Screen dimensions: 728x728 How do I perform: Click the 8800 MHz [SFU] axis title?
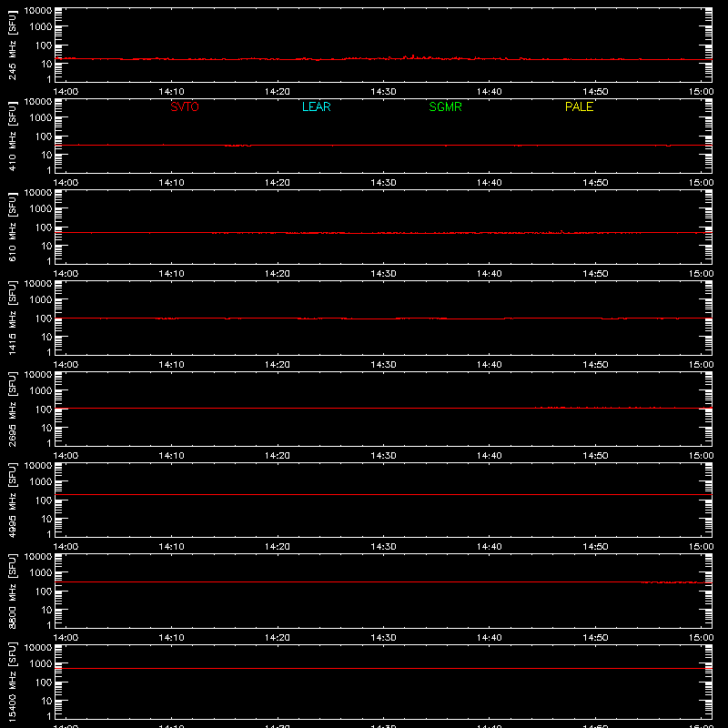[12, 591]
